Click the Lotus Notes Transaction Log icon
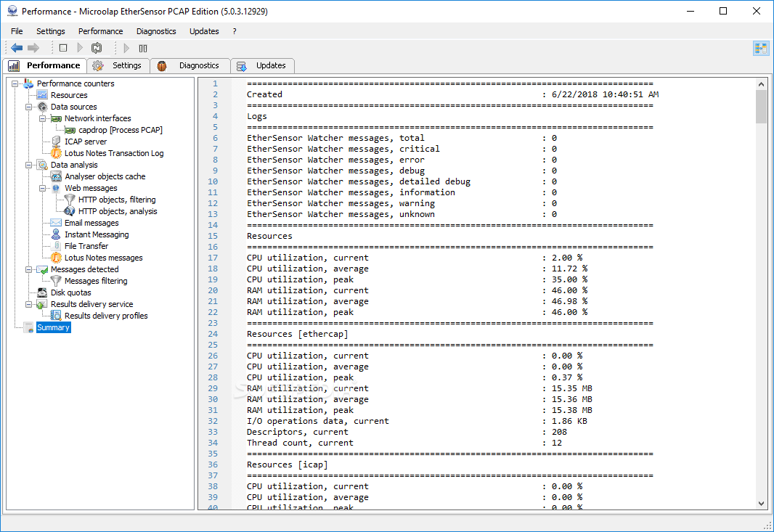The height and width of the screenshot is (532, 774). 57,153
